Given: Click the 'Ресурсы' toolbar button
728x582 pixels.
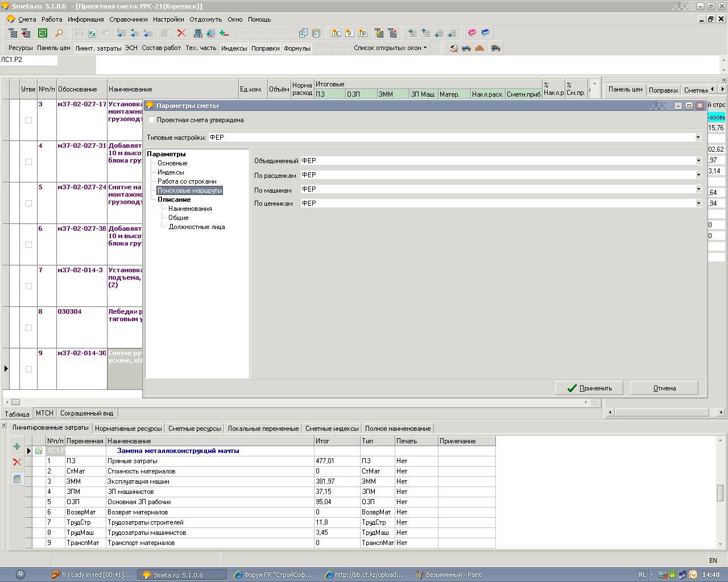Looking at the screenshot, I should (20, 48).
